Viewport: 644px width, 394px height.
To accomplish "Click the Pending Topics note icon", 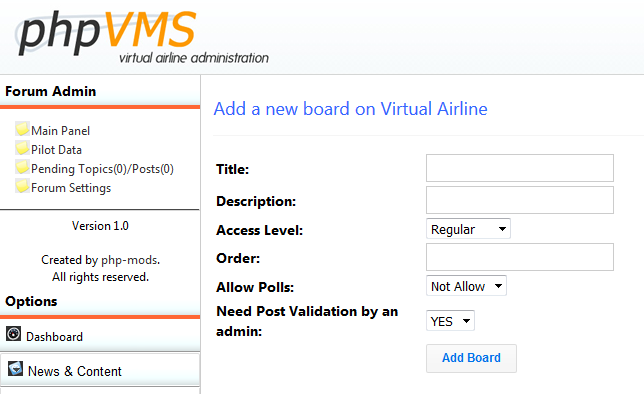I will pyautogui.click(x=22, y=167).
